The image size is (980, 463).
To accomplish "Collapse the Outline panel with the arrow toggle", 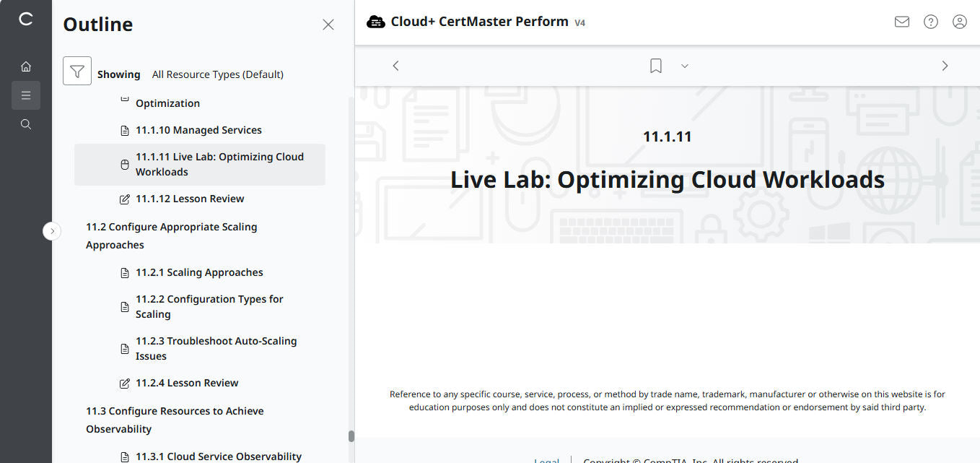I will tap(52, 230).
